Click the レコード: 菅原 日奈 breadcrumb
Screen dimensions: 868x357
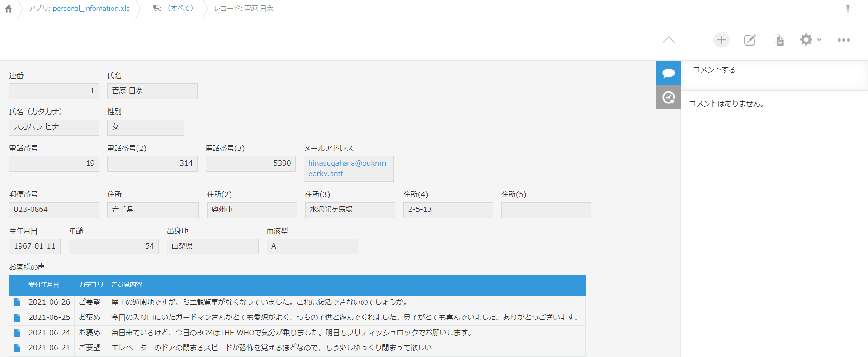[244, 9]
